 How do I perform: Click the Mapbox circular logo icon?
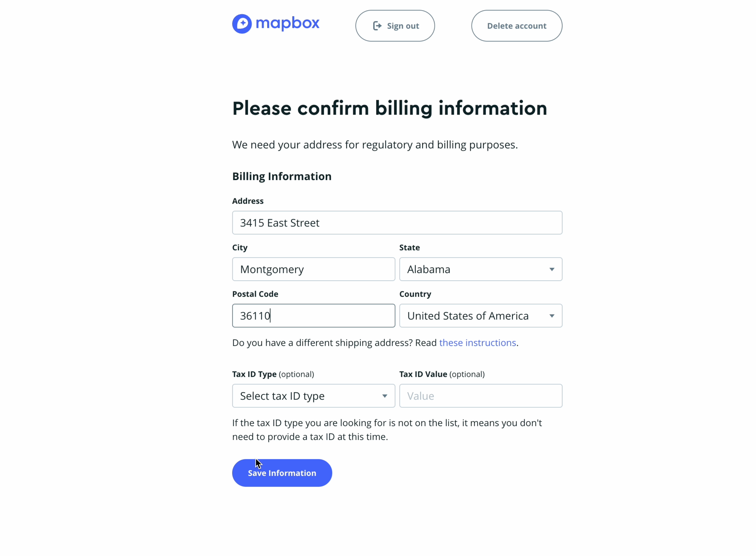click(x=242, y=24)
